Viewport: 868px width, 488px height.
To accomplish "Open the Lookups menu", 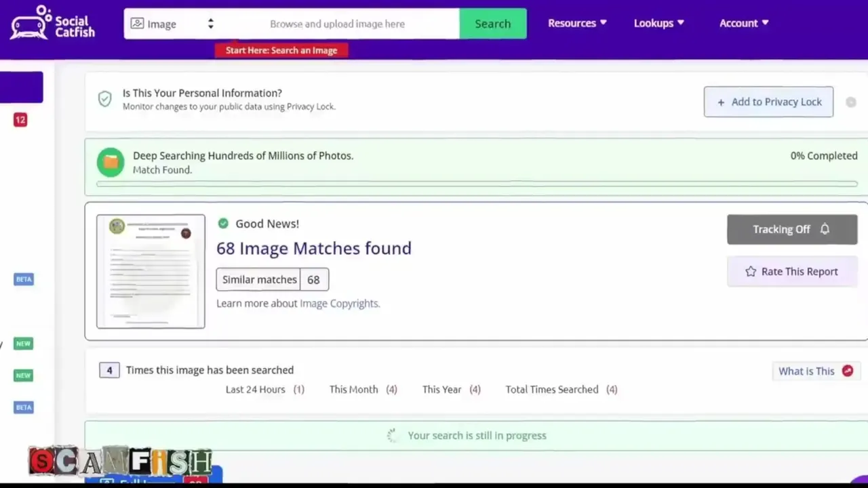I will tap(658, 23).
